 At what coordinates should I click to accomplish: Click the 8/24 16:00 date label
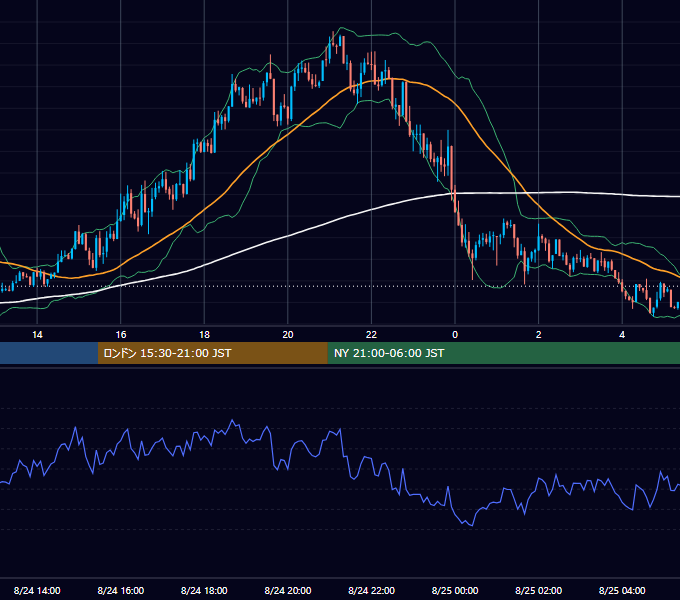pyautogui.click(x=121, y=590)
